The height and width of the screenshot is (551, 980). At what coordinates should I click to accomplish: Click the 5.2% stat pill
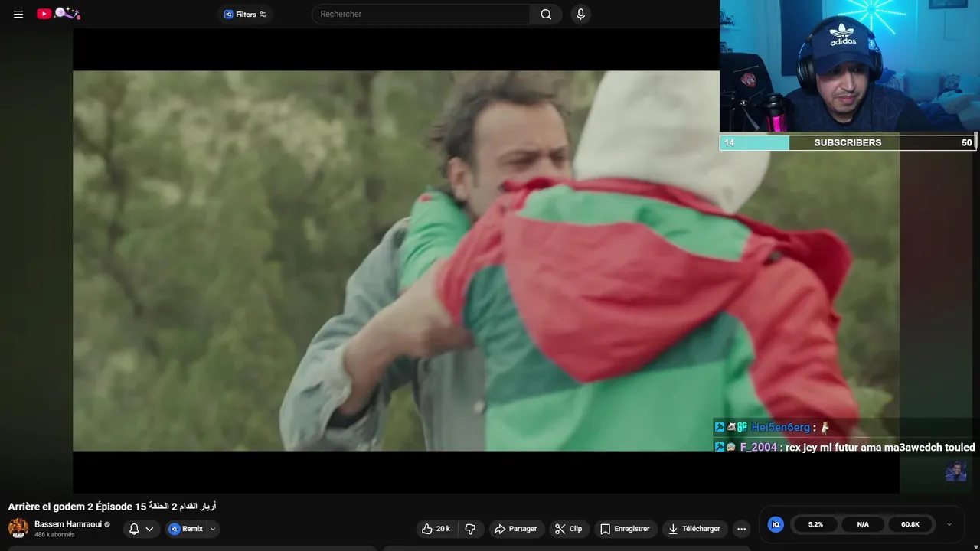tap(815, 524)
